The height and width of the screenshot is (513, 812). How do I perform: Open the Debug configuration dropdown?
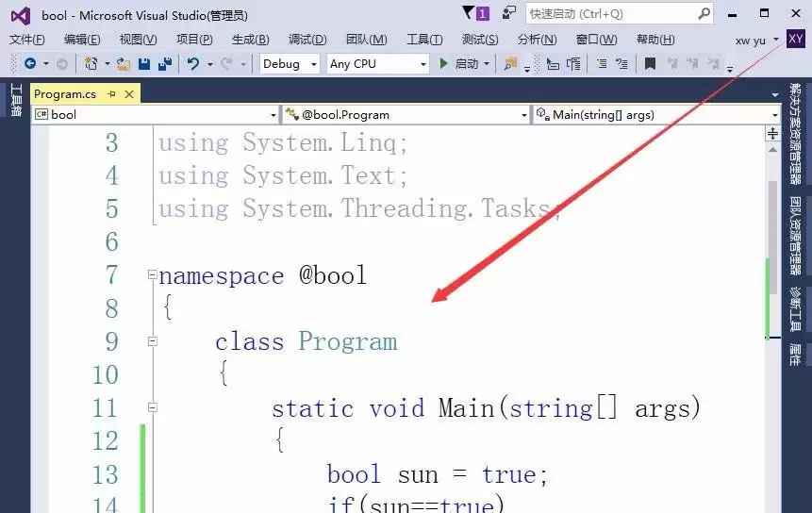(x=290, y=64)
